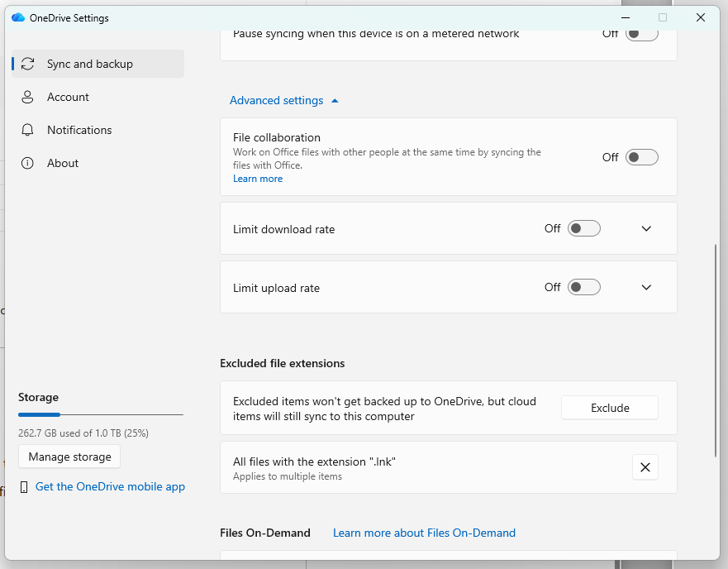
Task: Click the Notifications bell icon
Action: click(x=27, y=130)
